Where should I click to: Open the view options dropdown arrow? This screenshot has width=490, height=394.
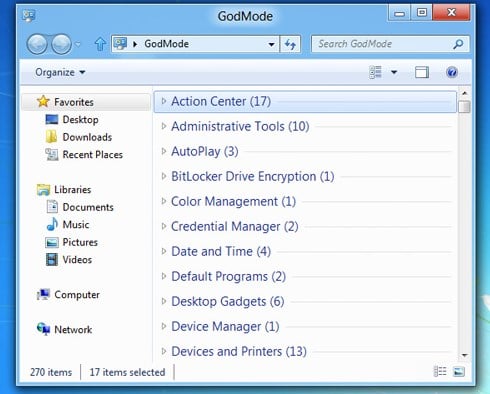click(394, 72)
